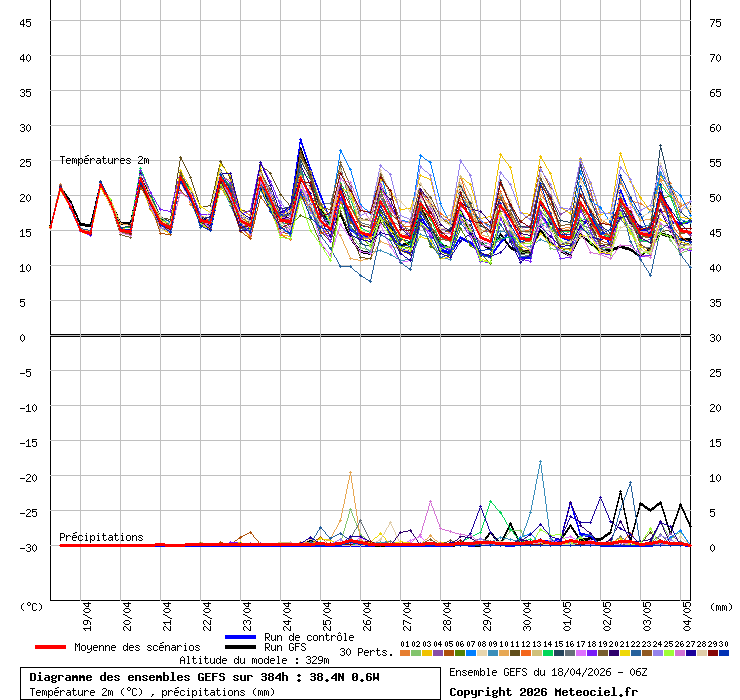Click the Altitude du modele 329m text
The image size is (740, 700).
pos(254,661)
